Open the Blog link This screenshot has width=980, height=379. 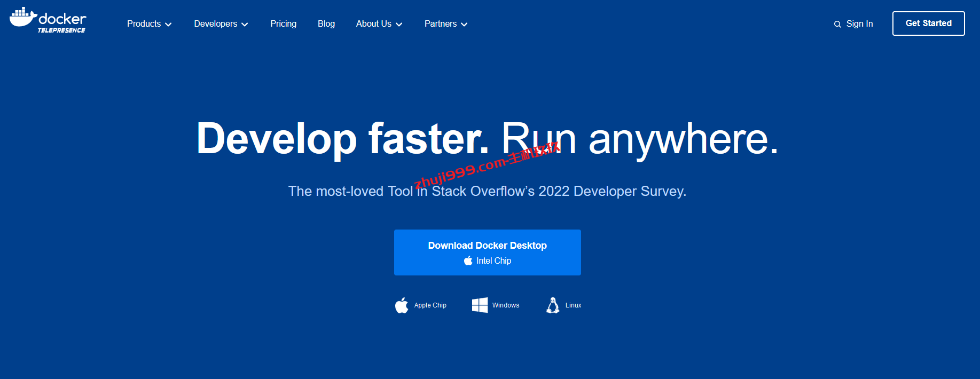[326, 24]
